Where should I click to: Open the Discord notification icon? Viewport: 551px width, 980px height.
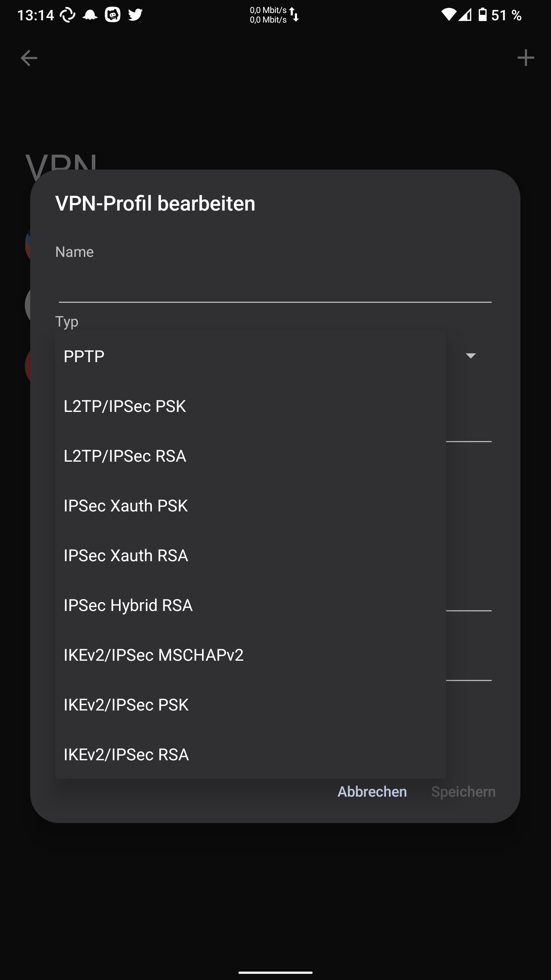(112, 14)
